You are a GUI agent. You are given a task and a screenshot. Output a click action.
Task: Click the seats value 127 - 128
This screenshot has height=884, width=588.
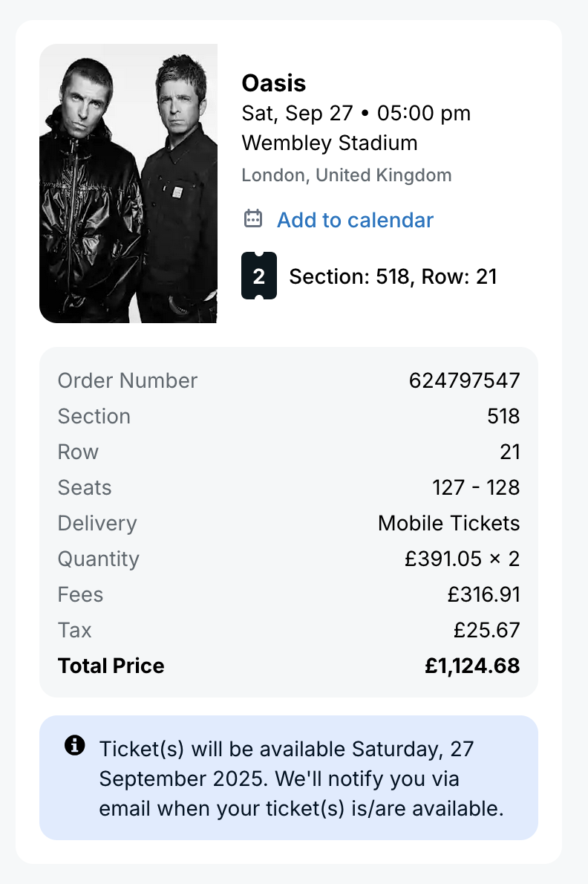(476, 487)
